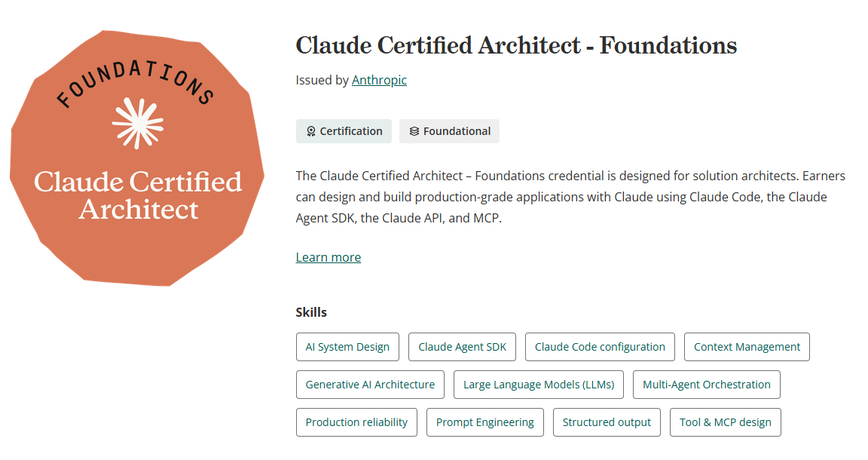Open the Large Language Models (LLMs) skill

pyautogui.click(x=539, y=385)
